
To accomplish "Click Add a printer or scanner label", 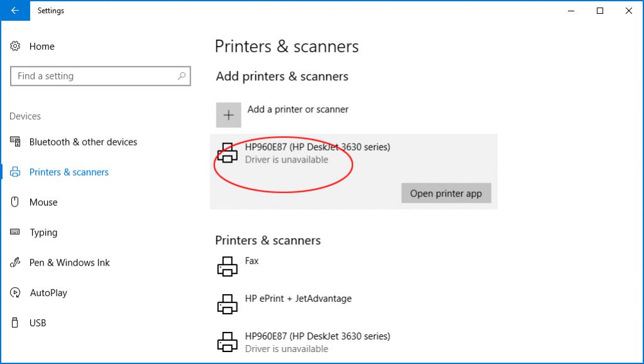I will click(x=297, y=110).
